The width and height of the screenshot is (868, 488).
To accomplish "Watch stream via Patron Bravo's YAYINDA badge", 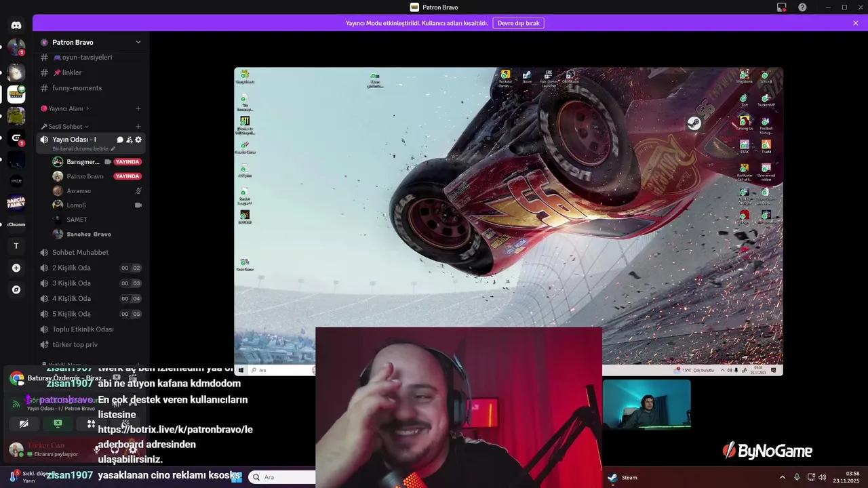I will 127,176.
